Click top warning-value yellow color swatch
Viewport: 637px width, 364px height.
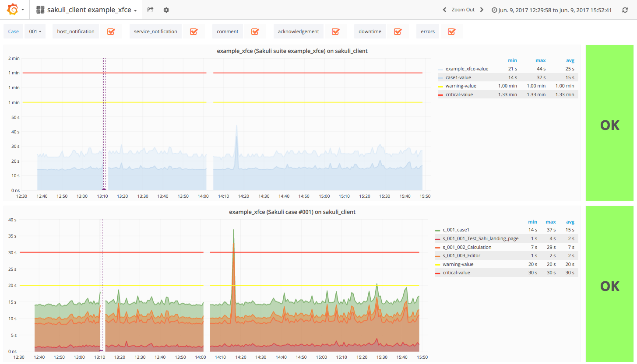(x=440, y=86)
